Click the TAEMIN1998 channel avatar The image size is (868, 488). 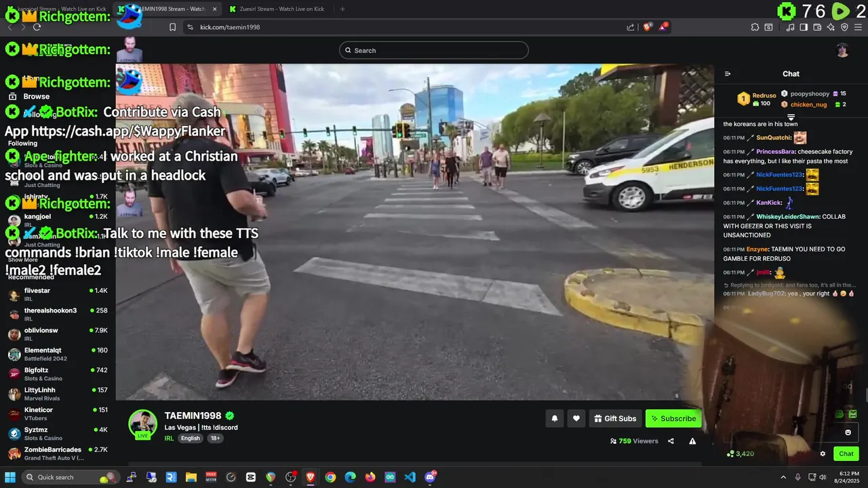[143, 424]
